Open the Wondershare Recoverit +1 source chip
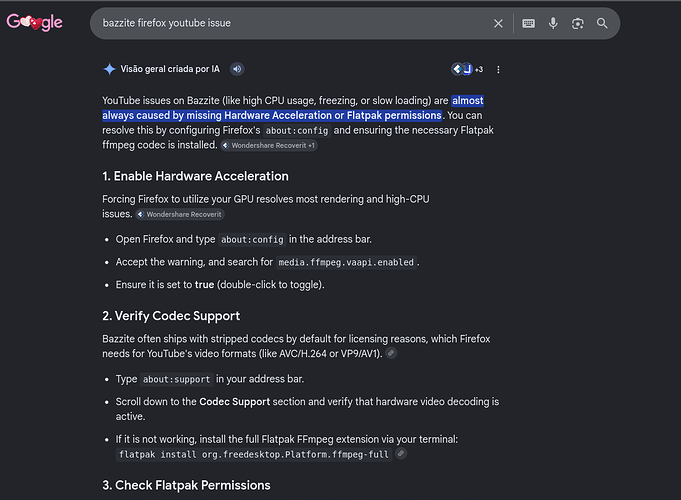Screen dimensions: 681x500 269,146
